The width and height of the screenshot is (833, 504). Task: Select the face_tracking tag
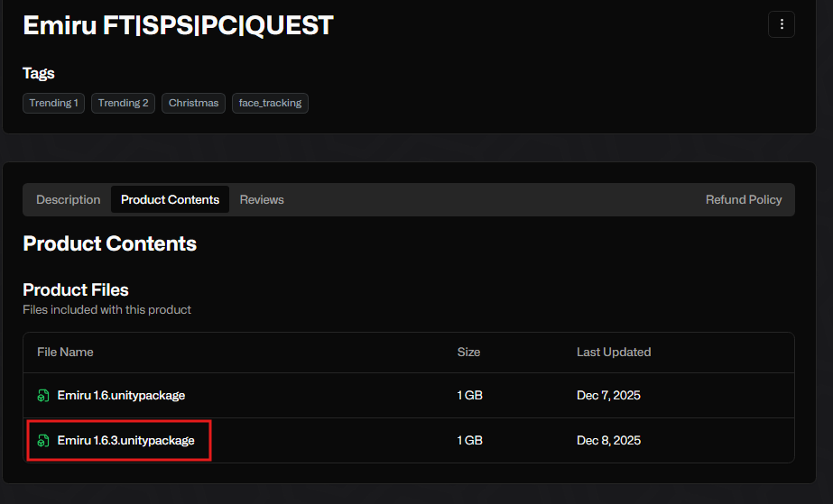270,103
